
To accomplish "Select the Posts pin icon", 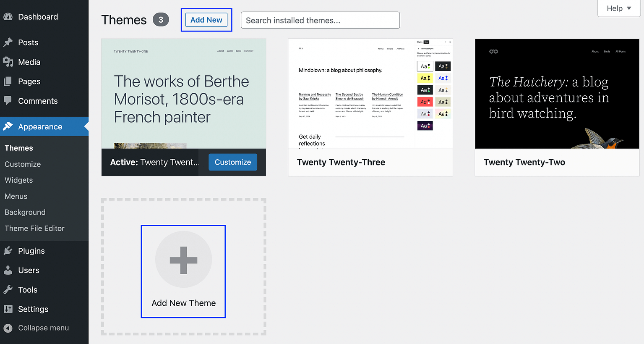I will tap(8, 42).
